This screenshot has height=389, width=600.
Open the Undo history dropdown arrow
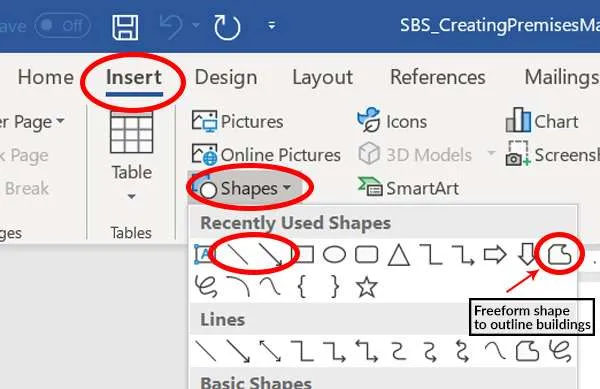(196, 26)
